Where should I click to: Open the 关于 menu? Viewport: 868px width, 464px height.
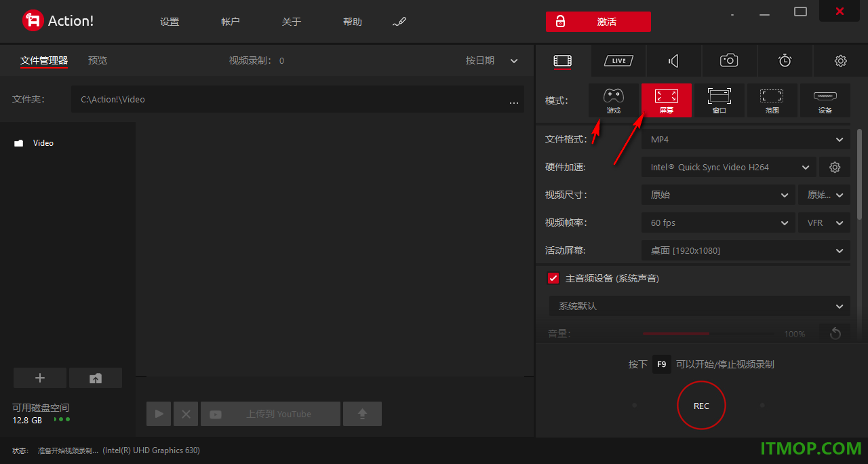tap(292, 22)
